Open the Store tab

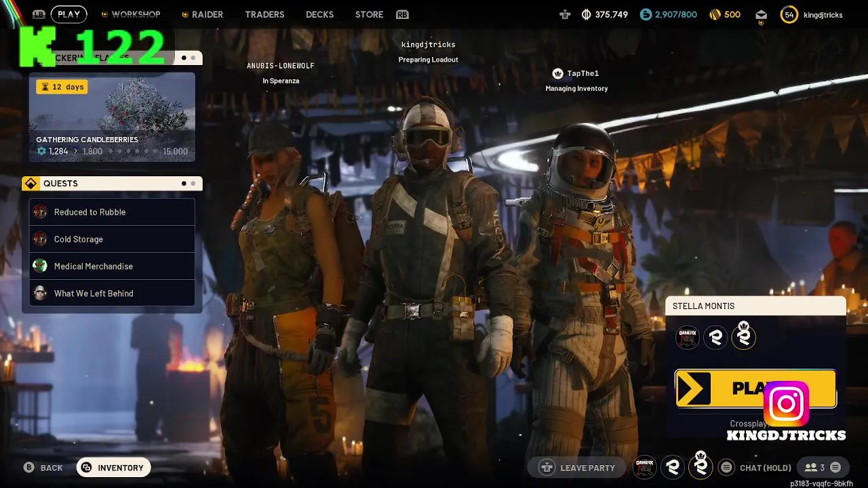click(x=369, y=14)
